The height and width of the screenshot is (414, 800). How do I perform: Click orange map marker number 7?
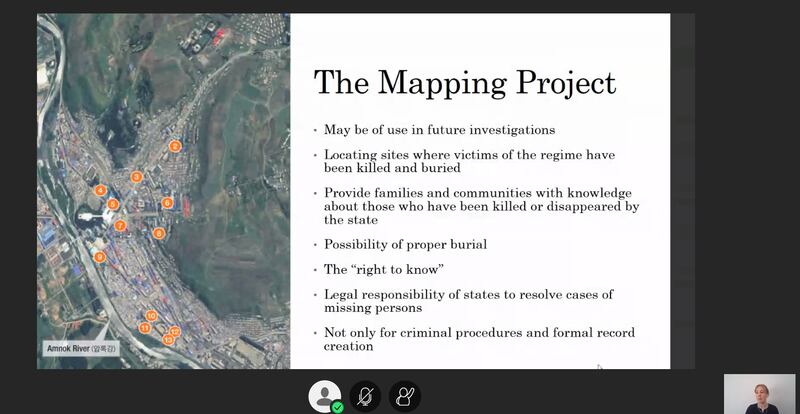coord(120,225)
